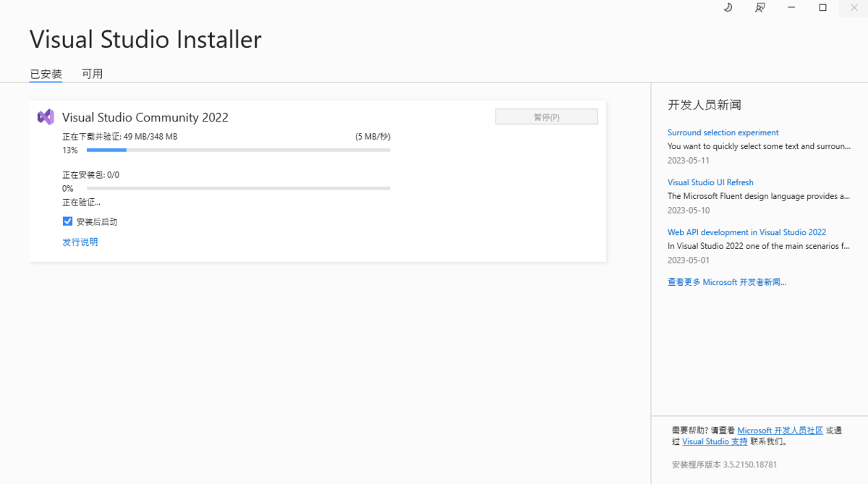The height and width of the screenshot is (484, 868).
Task: Toggle dark theme with the moon icon
Action: tap(728, 8)
